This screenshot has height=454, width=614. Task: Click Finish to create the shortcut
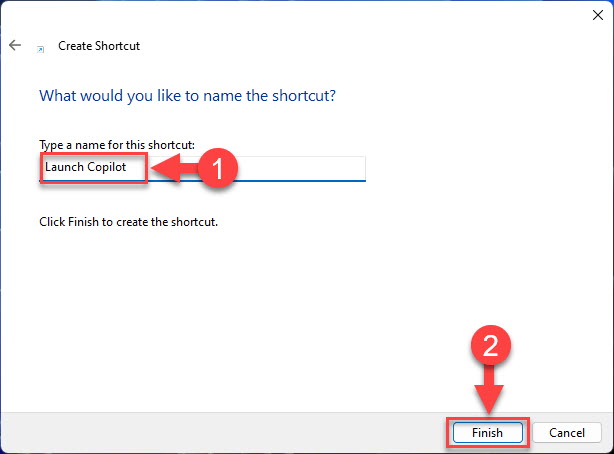pos(488,432)
